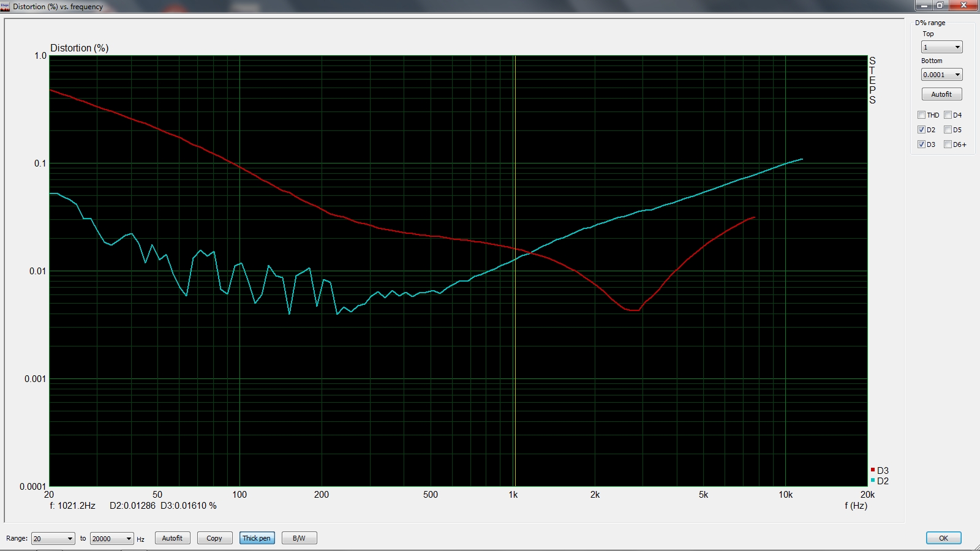This screenshot has height=551, width=980.
Task: Click the STEPS label beside graph
Action: (x=872, y=80)
